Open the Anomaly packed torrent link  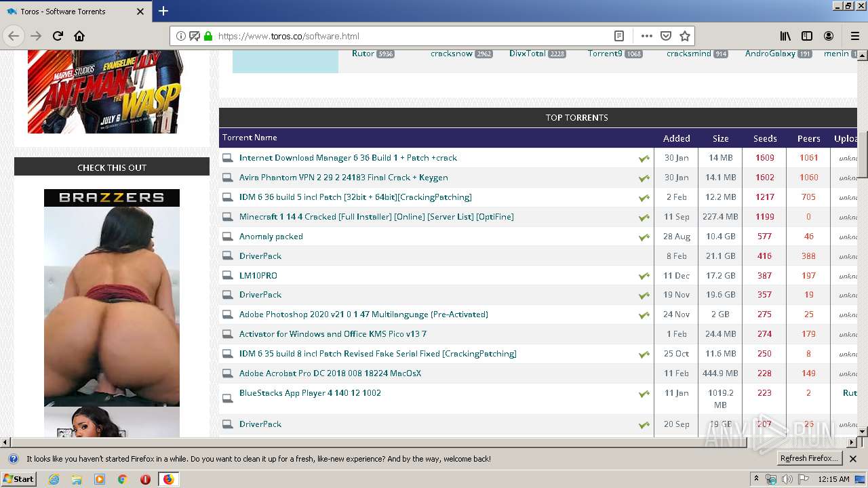pos(271,237)
